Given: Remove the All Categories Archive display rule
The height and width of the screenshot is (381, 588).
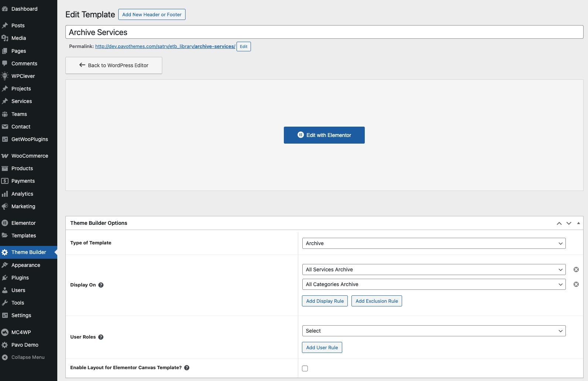Looking at the screenshot, I should 576,284.
